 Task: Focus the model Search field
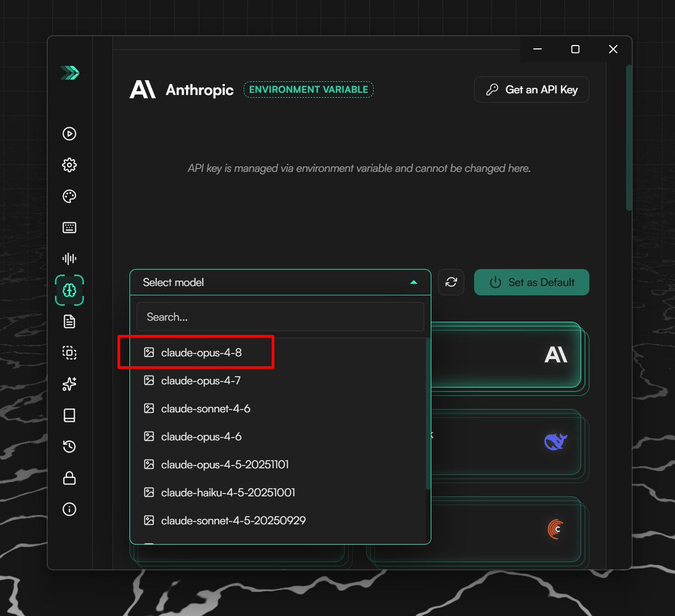280,317
